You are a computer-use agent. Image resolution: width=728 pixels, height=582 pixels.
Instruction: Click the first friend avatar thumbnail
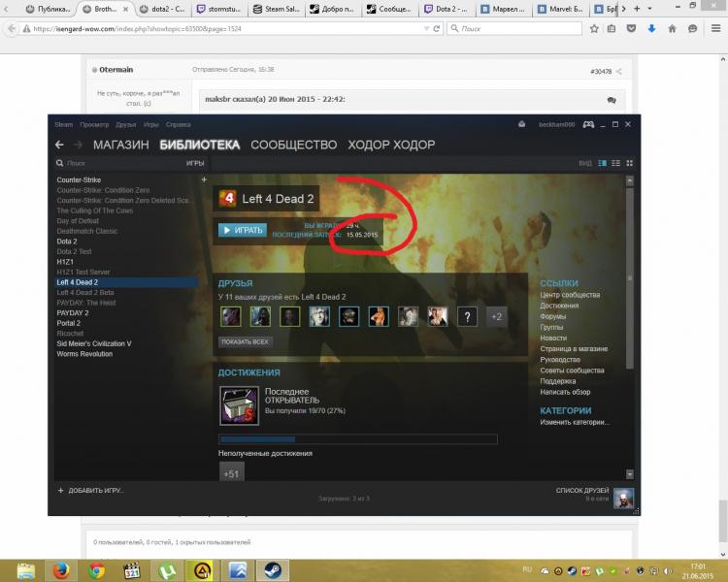[x=231, y=316]
